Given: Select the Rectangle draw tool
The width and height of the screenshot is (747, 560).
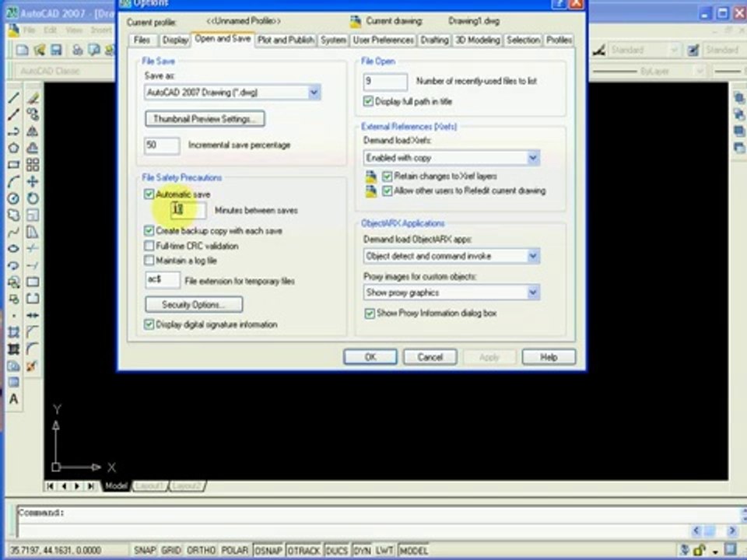Looking at the screenshot, I should (13, 165).
